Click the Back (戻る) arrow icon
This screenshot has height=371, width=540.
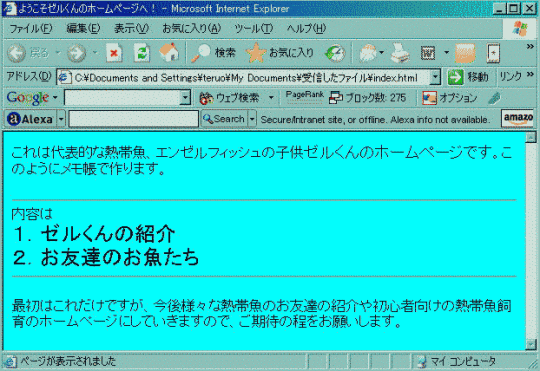pos(17,53)
